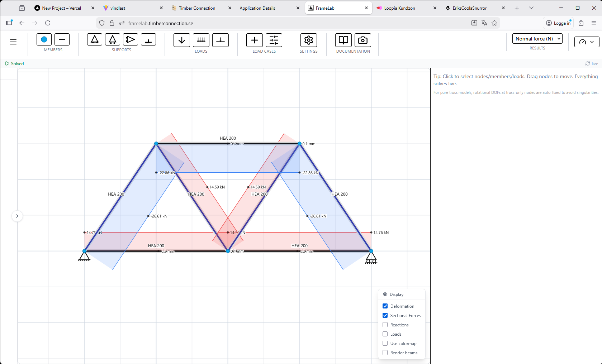Select the node tool in Members
Viewport: 602px width, 364px height.
pos(44,39)
